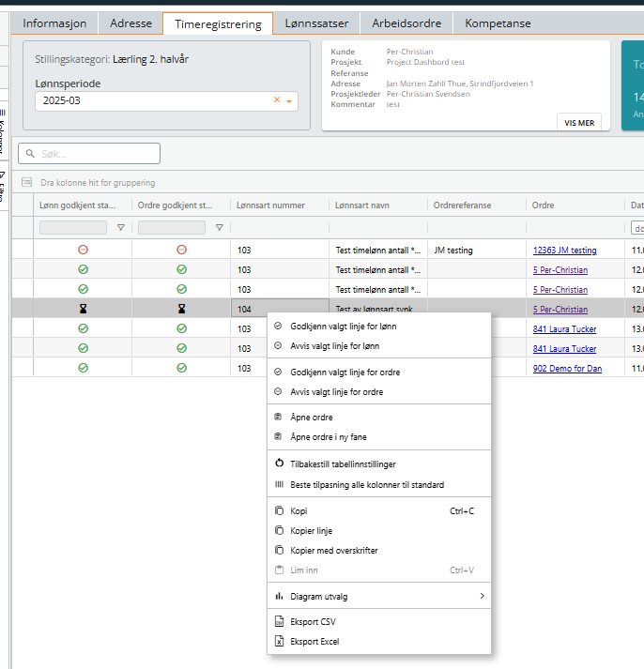
Task: Expand the Lønnsperiode dropdown arrow
Action: (289, 101)
